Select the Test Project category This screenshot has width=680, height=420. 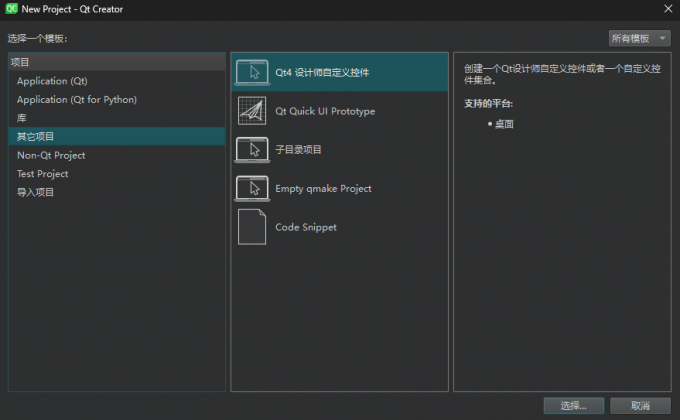(x=117, y=174)
